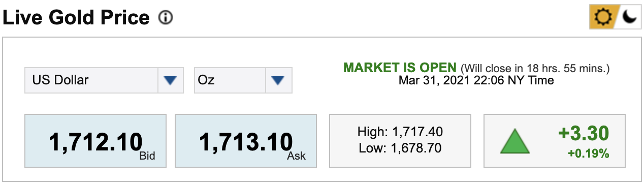Click the Ask label under the price
644x184 pixels.
(x=297, y=156)
